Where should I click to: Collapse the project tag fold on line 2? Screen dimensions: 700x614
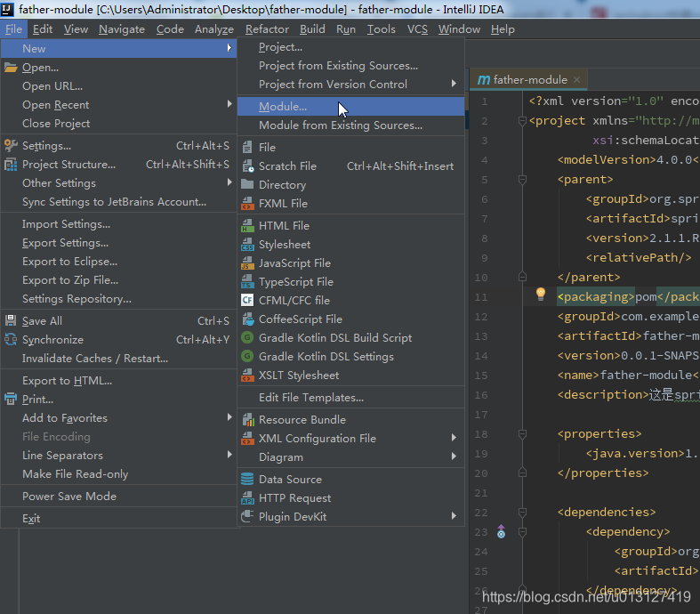tap(522, 120)
